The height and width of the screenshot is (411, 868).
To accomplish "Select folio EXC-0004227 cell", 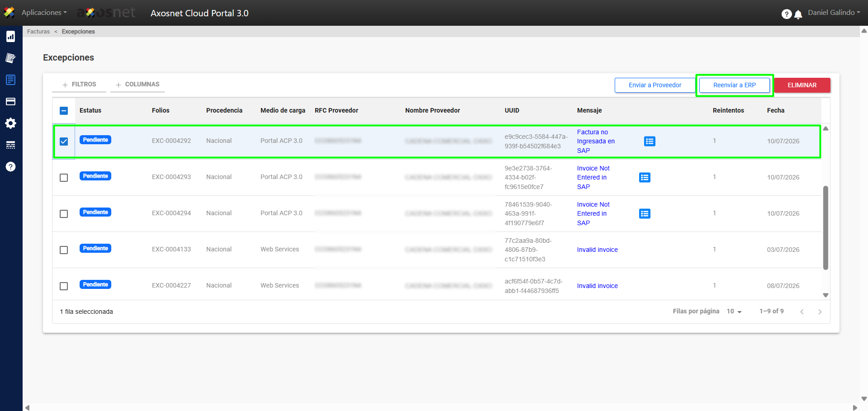I will pyautogui.click(x=171, y=285).
